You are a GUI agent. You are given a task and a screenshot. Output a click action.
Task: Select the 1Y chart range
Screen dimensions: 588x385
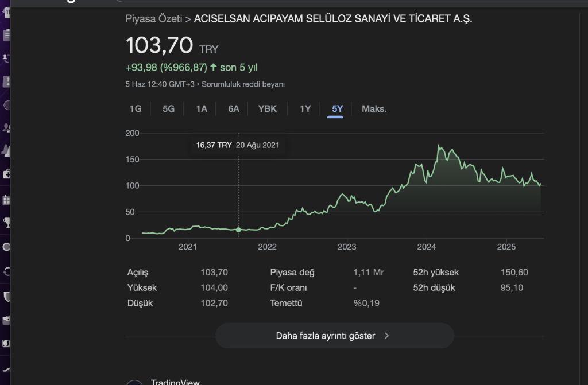pyautogui.click(x=305, y=109)
